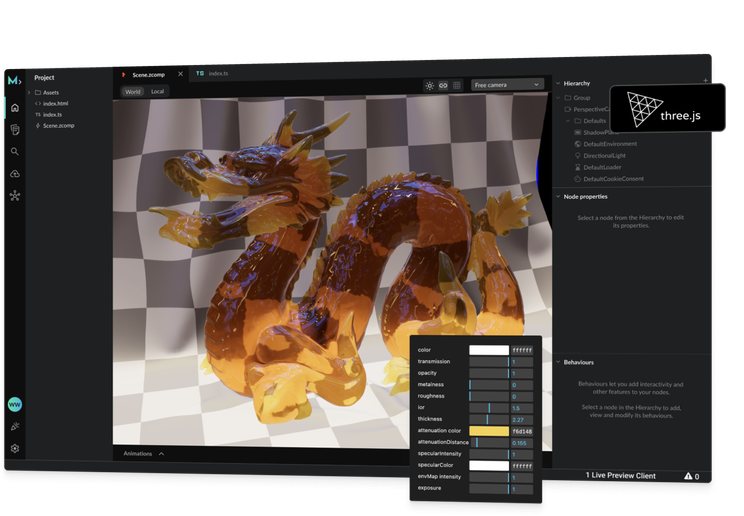Adjust the exposure slider
Viewport: 744px width, 516px height.
click(489, 488)
